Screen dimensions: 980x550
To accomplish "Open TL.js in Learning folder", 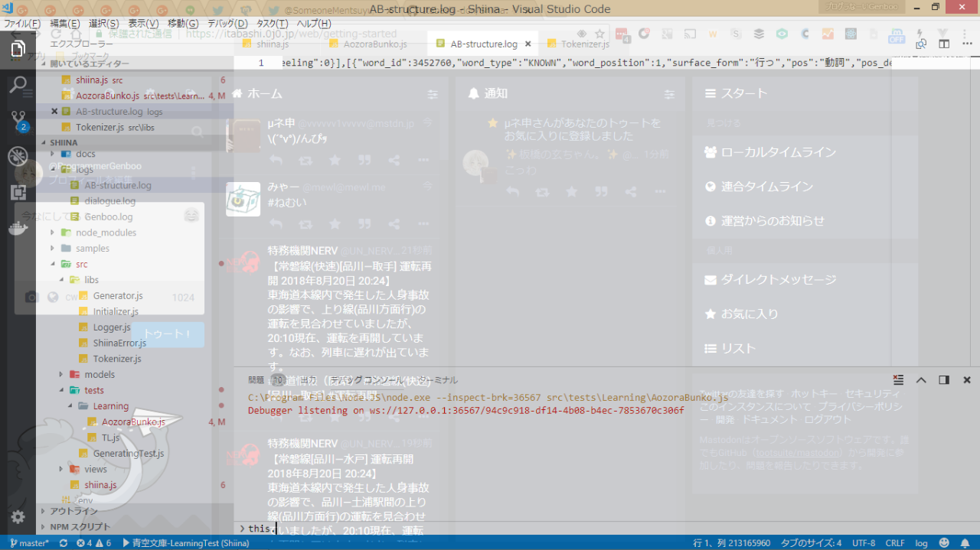I will click(110, 438).
